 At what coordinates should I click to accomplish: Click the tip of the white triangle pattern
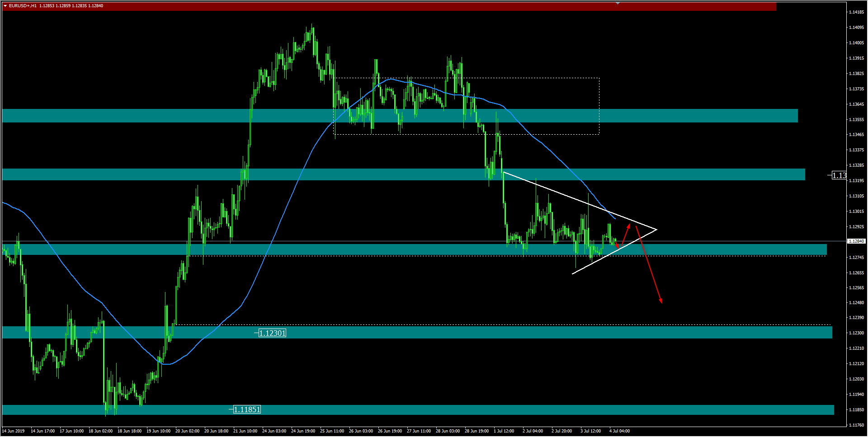pos(656,230)
